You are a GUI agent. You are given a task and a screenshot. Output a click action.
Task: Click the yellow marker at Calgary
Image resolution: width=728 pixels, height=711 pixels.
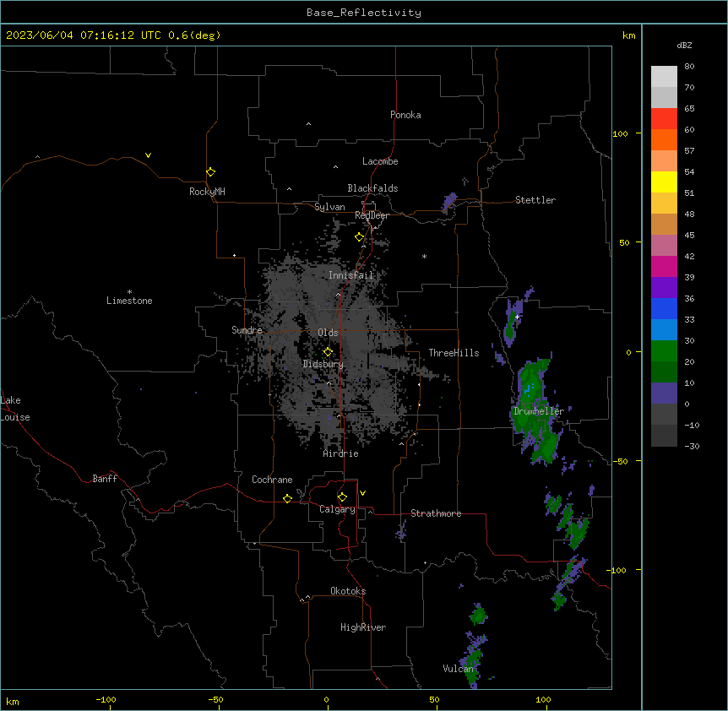tap(342, 497)
